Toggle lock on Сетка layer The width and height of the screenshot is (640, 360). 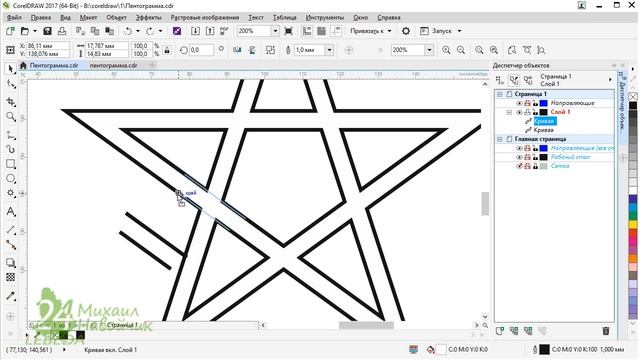click(x=535, y=166)
